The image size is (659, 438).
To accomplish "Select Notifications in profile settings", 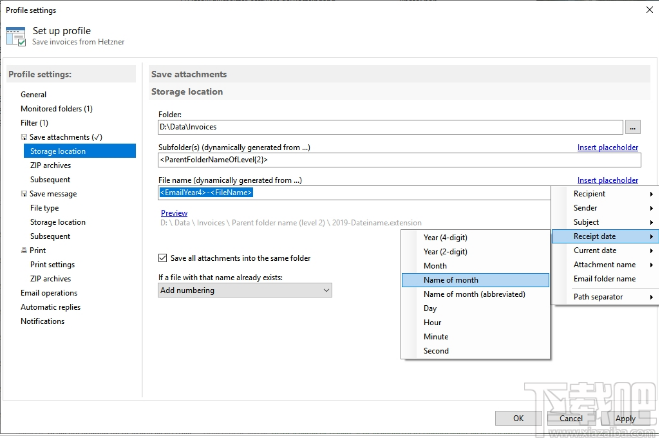I will coord(42,321).
